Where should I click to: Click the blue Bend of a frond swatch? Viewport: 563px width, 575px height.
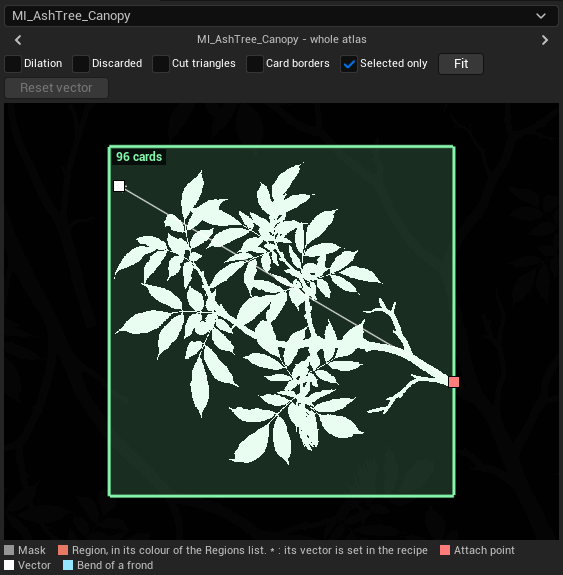point(68,565)
